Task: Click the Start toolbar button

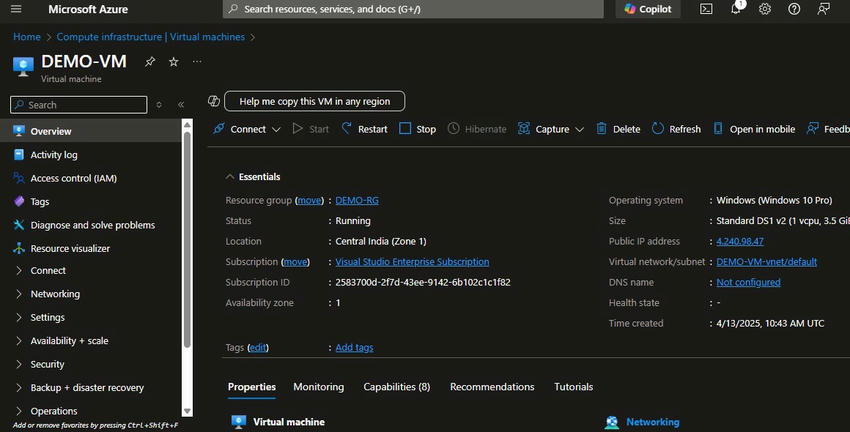Action: point(311,129)
